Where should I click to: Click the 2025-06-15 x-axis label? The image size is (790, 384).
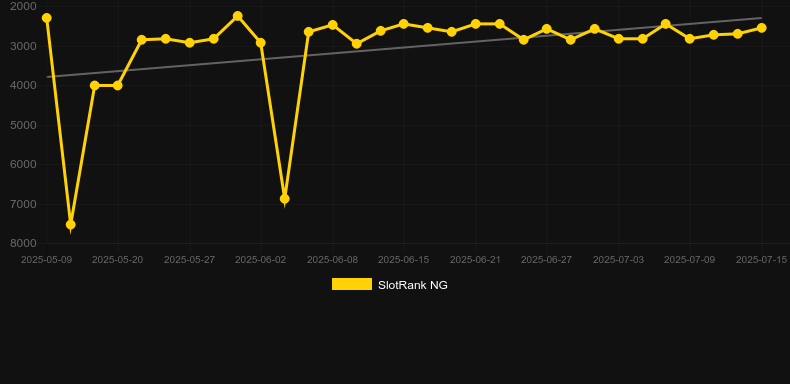pyautogui.click(x=404, y=260)
